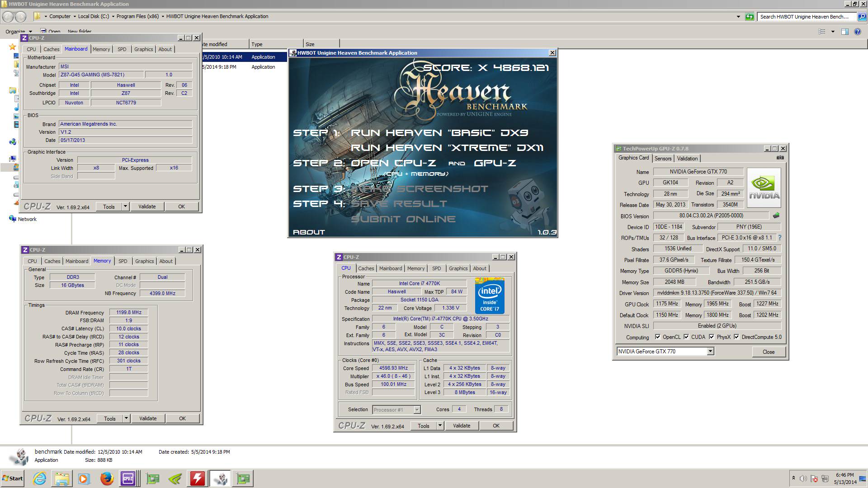Open Windows Explorer taskbar icon

62,479
